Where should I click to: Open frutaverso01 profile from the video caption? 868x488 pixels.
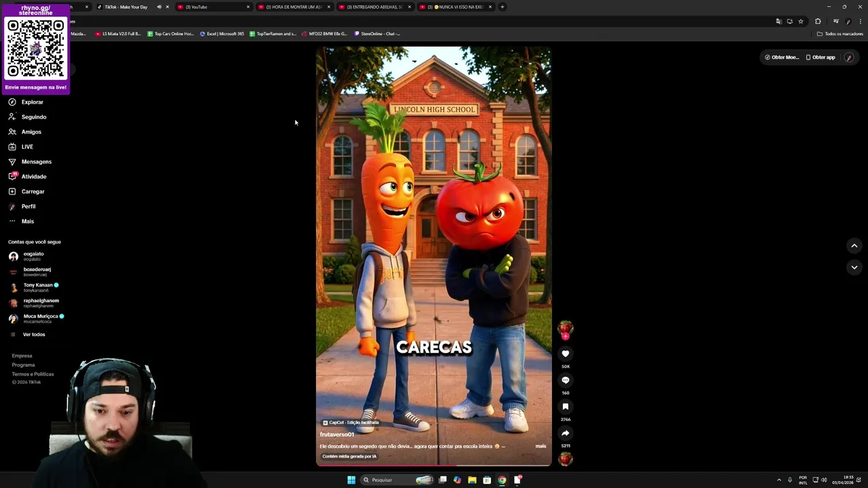click(x=337, y=434)
